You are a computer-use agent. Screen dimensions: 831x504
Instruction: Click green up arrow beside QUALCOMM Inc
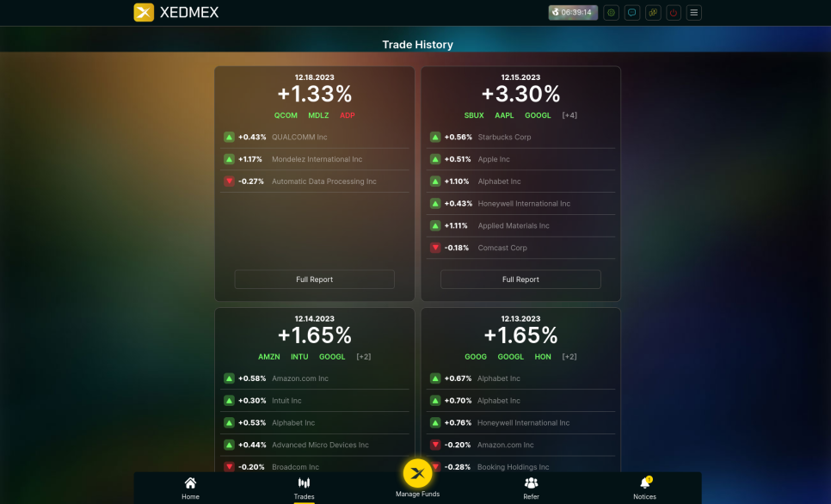pyautogui.click(x=229, y=137)
